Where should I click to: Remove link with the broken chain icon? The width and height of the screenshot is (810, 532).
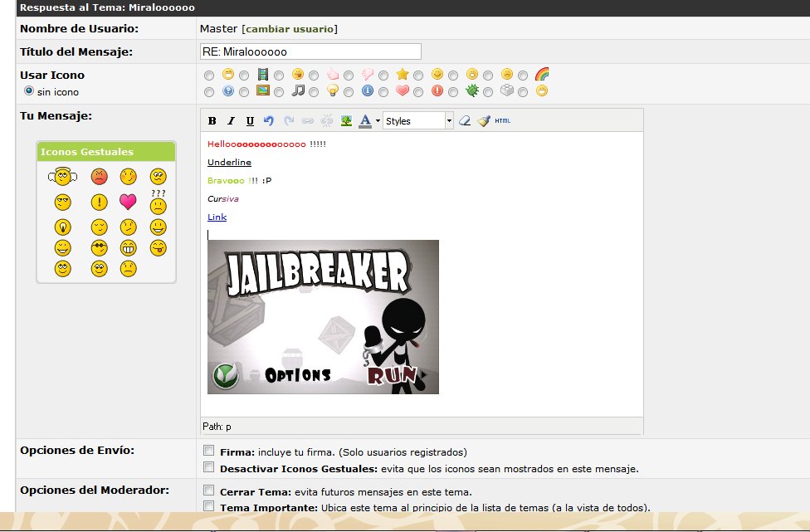[326, 121]
